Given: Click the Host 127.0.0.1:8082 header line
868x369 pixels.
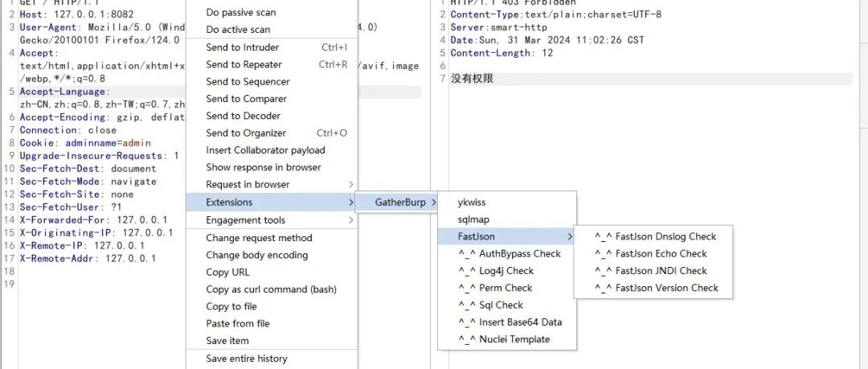Looking at the screenshot, I should (x=76, y=14).
